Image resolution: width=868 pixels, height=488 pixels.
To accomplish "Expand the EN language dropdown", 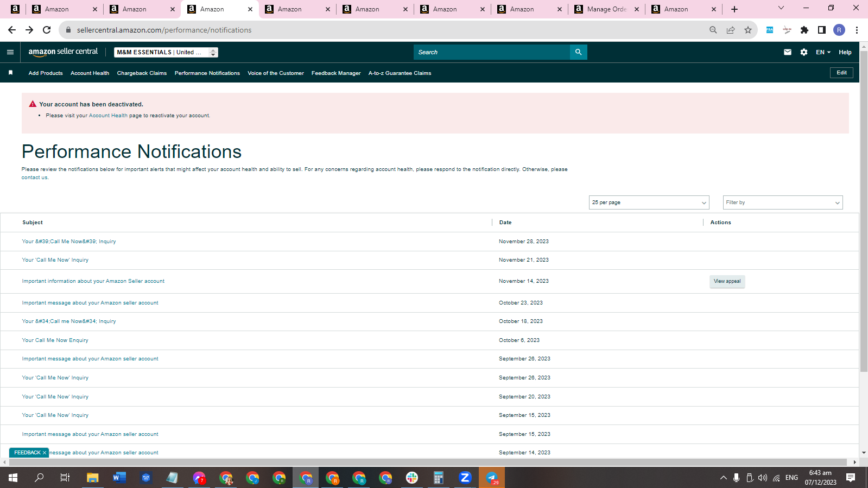I will [x=823, y=52].
